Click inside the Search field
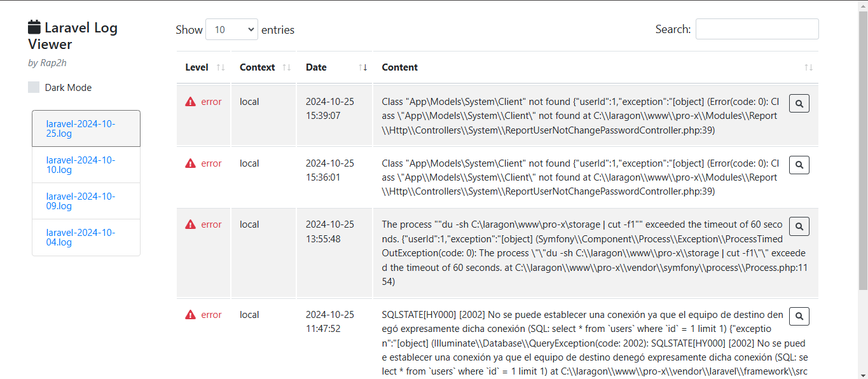This screenshot has width=868, height=379. click(757, 29)
